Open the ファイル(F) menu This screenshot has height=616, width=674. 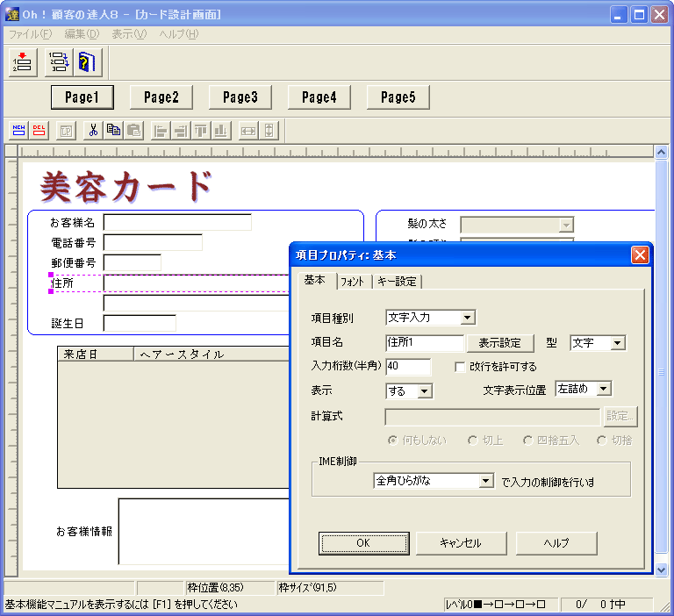pyautogui.click(x=31, y=34)
